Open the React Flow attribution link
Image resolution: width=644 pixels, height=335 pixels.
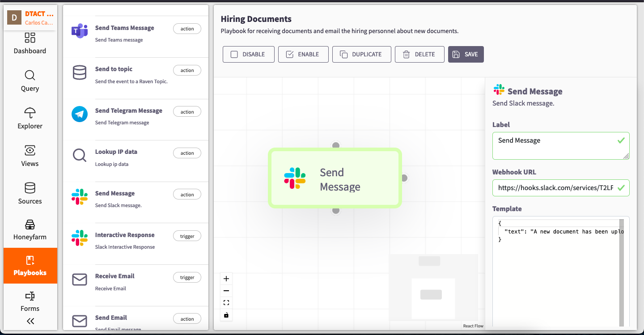click(x=473, y=326)
